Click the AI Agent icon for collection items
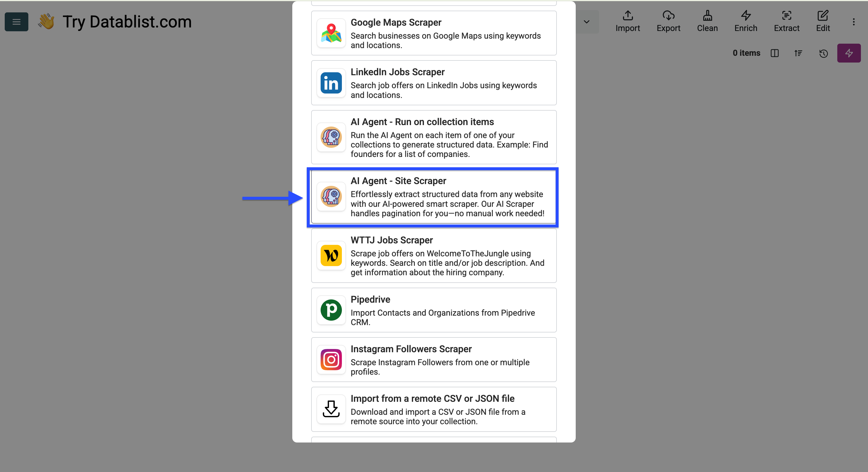The height and width of the screenshot is (472, 868). [x=331, y=137]
